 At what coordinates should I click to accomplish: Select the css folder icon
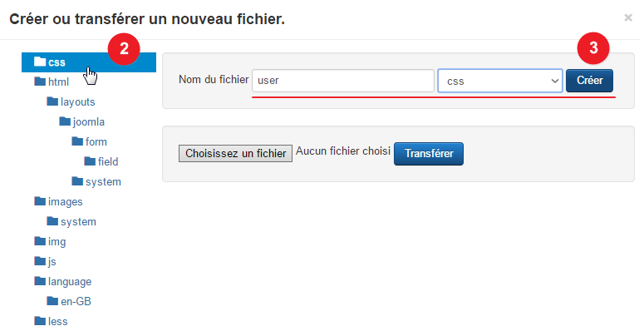tap(40, 62)
